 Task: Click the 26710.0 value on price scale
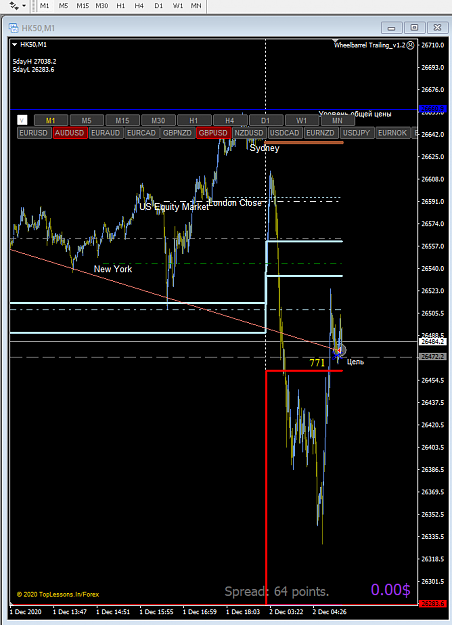(x=432, y=45)
